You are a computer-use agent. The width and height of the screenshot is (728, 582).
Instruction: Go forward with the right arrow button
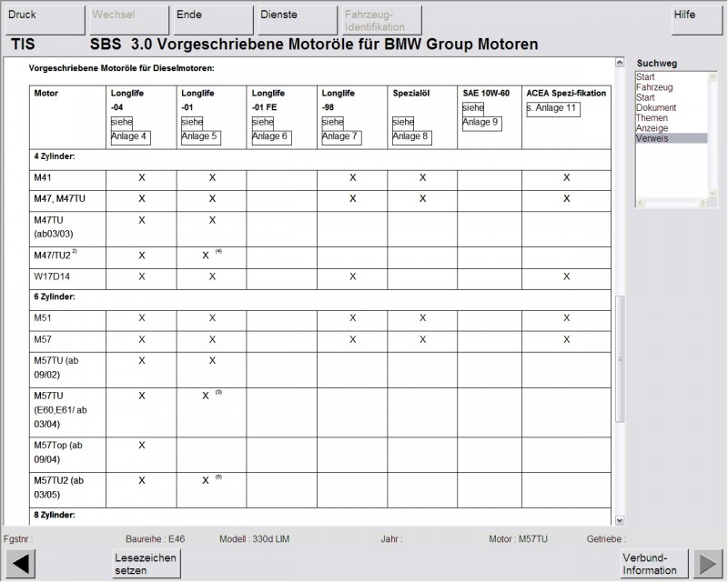coord(708,564)
